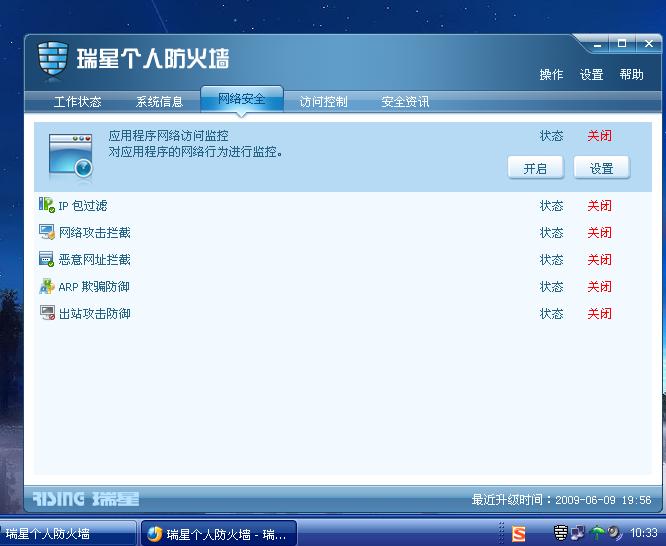Select the 网络攻击拦截 row
This screenshot has width=666, height=546.
342,232
